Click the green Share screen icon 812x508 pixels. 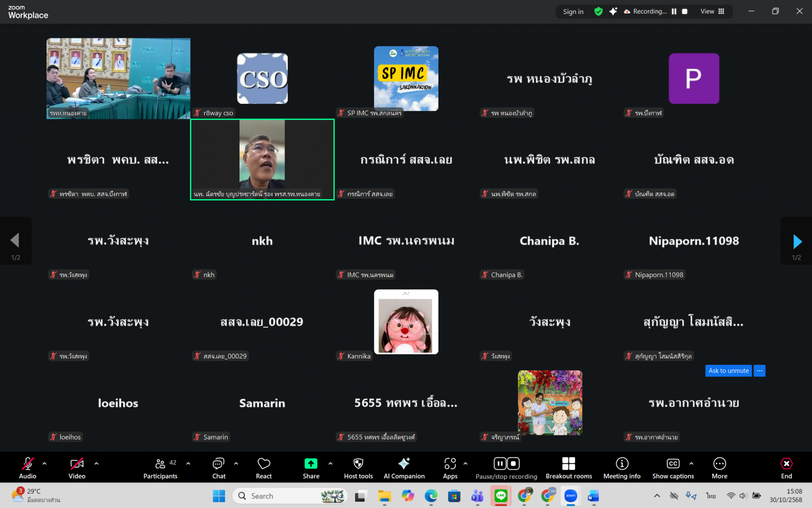[311, 464]
